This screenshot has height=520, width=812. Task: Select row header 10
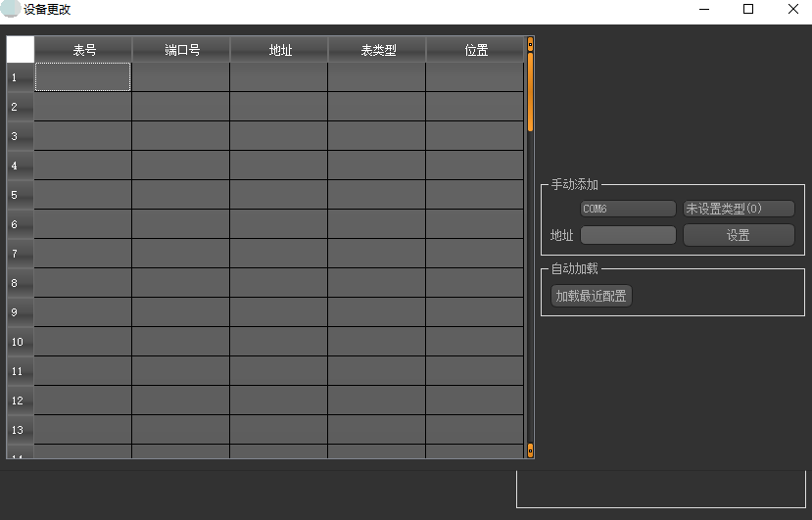[x=21, y=342]
